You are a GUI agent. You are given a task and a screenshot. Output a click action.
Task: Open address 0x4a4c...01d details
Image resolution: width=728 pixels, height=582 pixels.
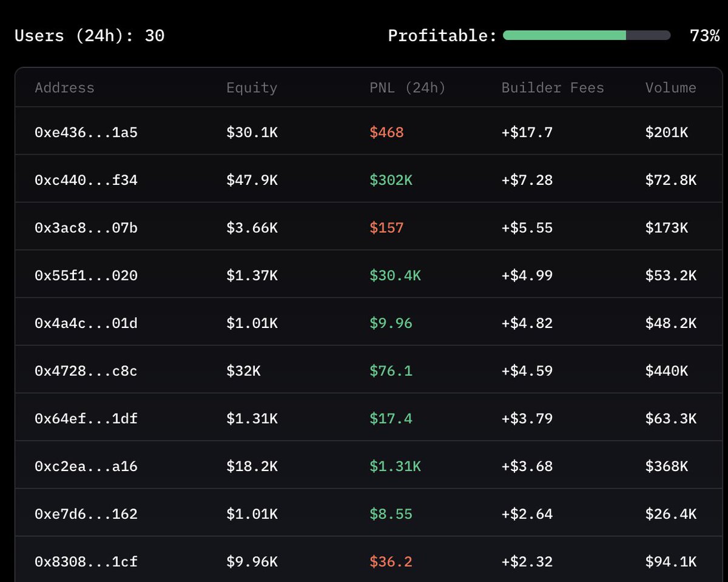85,323
